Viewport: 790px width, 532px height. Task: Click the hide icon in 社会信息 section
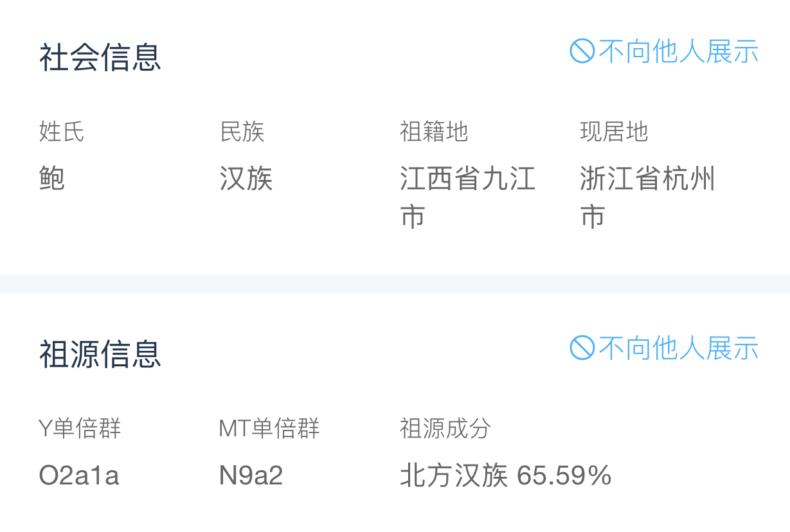(x=582, y=51)
